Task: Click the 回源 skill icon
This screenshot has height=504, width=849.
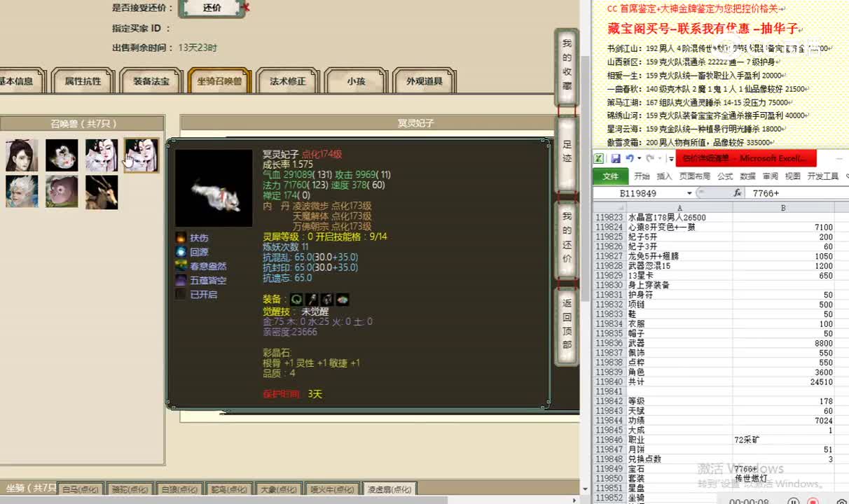Action: click(x=181, y=252)
